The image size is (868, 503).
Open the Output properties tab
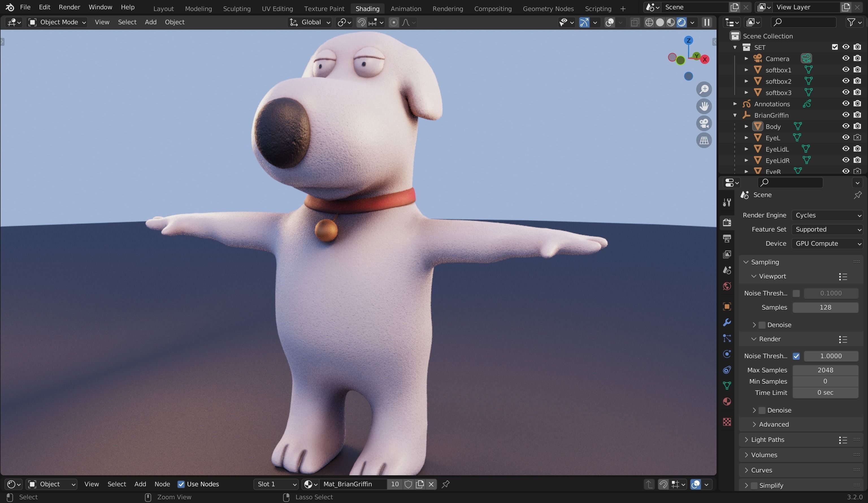click(727, 238)
